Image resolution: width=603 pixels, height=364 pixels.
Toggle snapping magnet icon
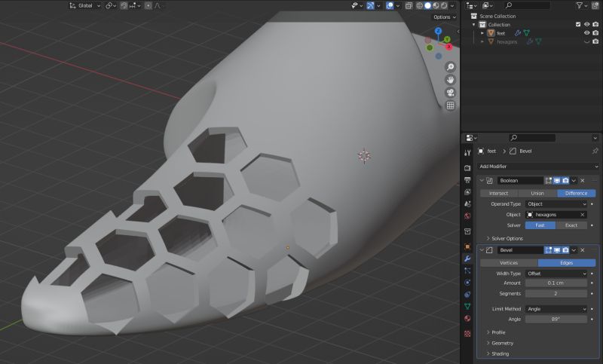click(x=124, y=5)
